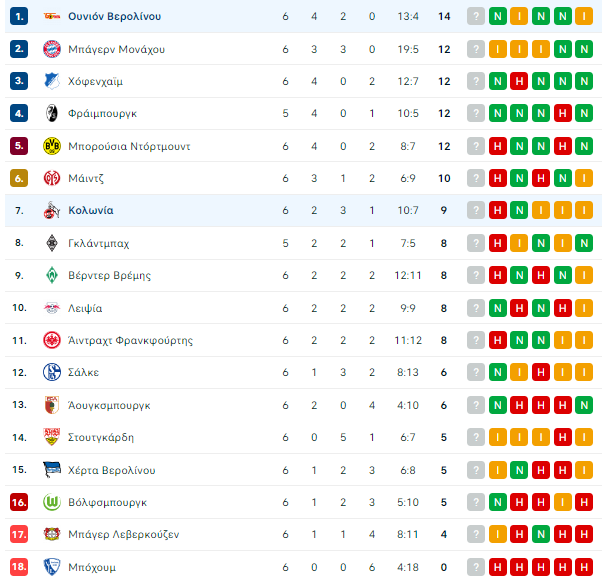The width and height of the screenshot is (606, 587).
Task: Click the Bayern Munich club crest
Action: click(x=52, y=49)
